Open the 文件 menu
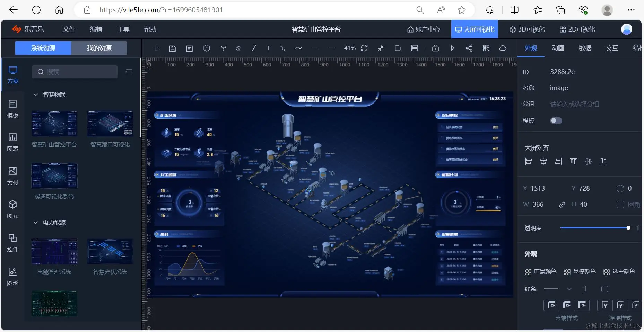The height and width of the screenshot is (332, 644). pos(69,29)
